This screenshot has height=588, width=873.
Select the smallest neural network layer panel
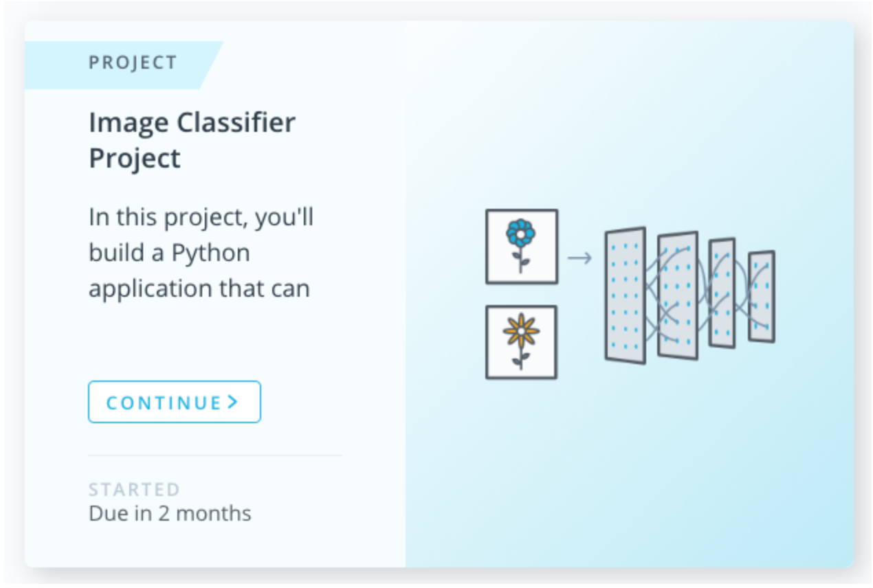click(x=762, y=296)
